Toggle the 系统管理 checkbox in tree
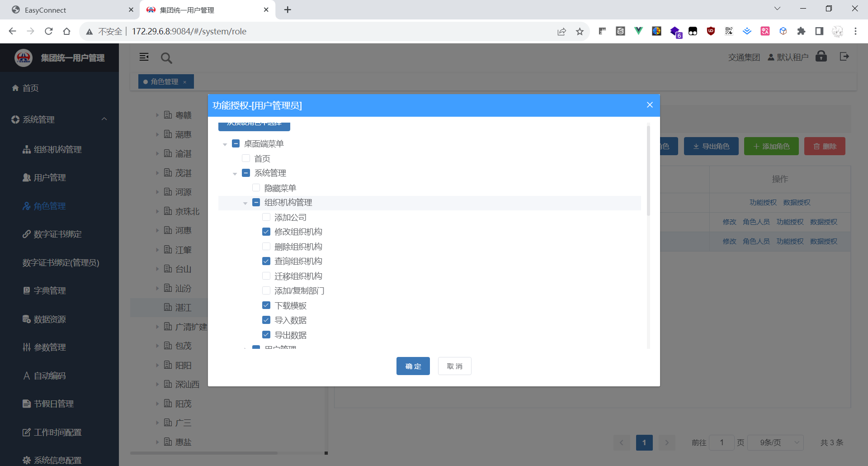This screenshot has width=868, height=466. click(x=246, y=173)
